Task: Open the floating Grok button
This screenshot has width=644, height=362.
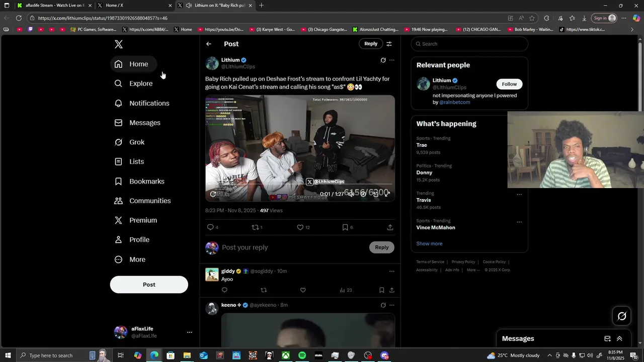Action: coord(622,316)
